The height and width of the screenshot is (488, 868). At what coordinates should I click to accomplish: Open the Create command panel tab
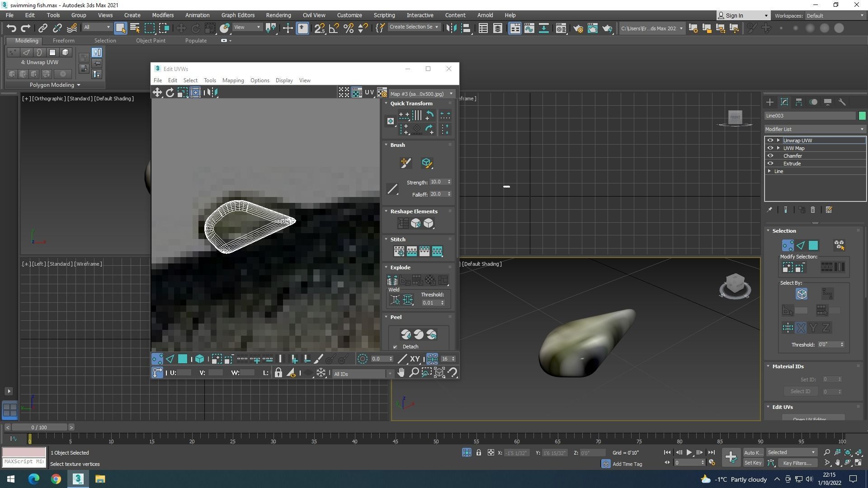point(770,103)
